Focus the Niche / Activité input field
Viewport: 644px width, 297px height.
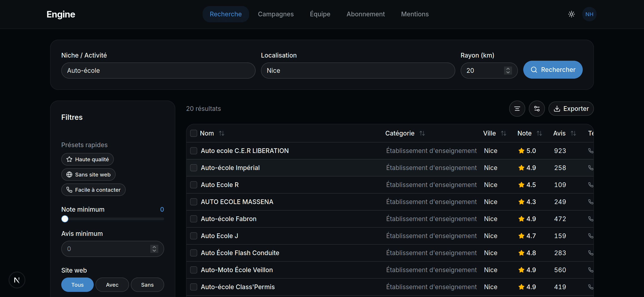158,70
